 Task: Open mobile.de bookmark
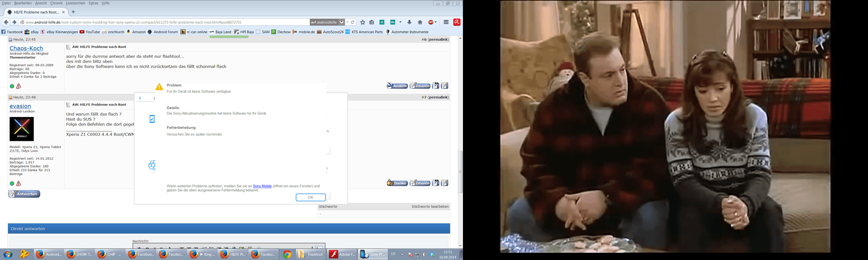click(x=304, y=32)
